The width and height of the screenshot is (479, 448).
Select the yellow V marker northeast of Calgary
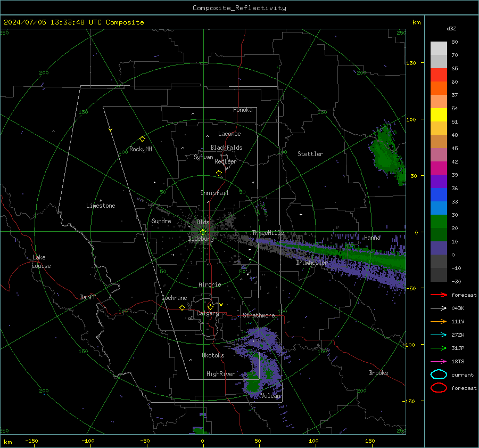[x=221, y=305]
